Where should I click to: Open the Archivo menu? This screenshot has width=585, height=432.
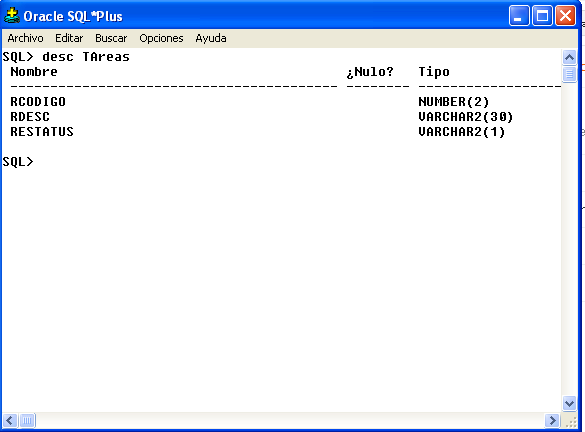coord(25,38)
